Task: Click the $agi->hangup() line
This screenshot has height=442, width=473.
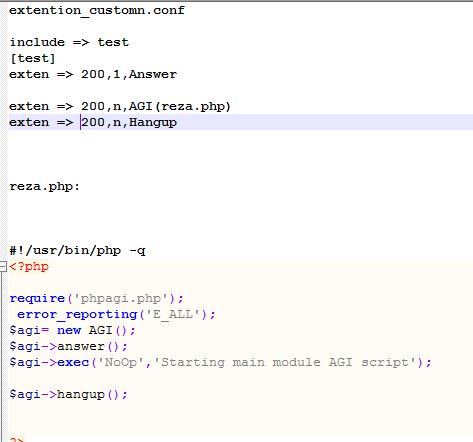Action: [x=69, y=394]
